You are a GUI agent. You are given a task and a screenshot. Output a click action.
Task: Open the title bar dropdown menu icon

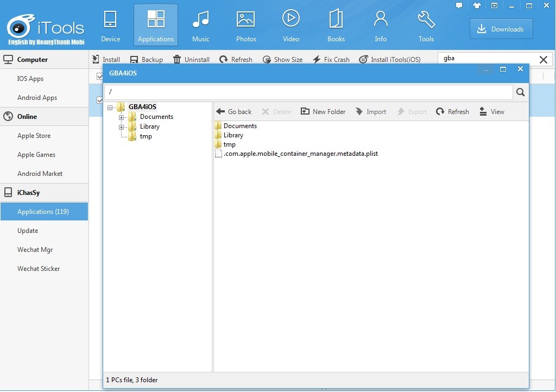(x=494, y=5)
